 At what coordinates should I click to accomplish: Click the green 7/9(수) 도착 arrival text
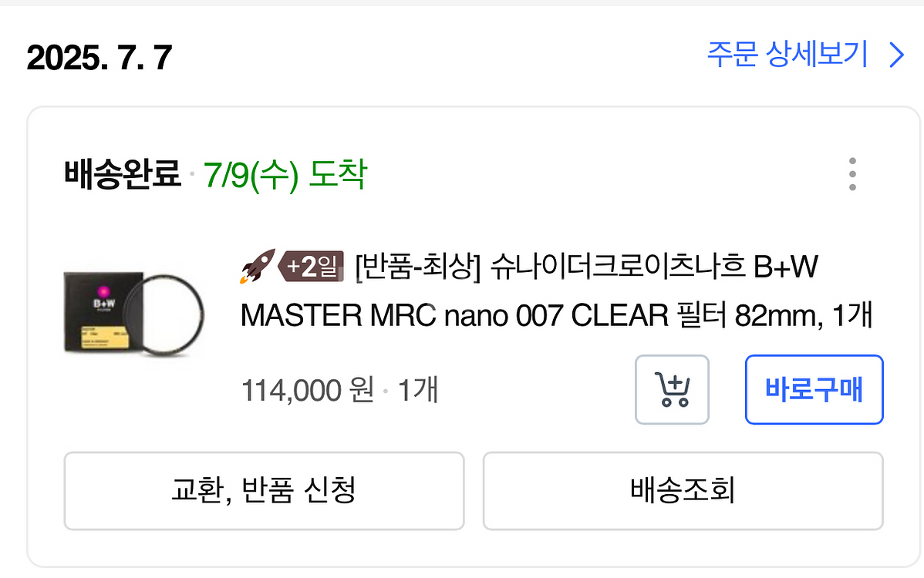(285, 175)
